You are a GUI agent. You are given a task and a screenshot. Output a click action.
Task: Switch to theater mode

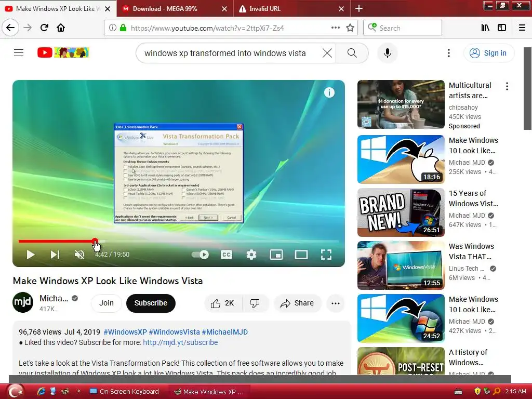pyautogui.click(x=301, y=255)
